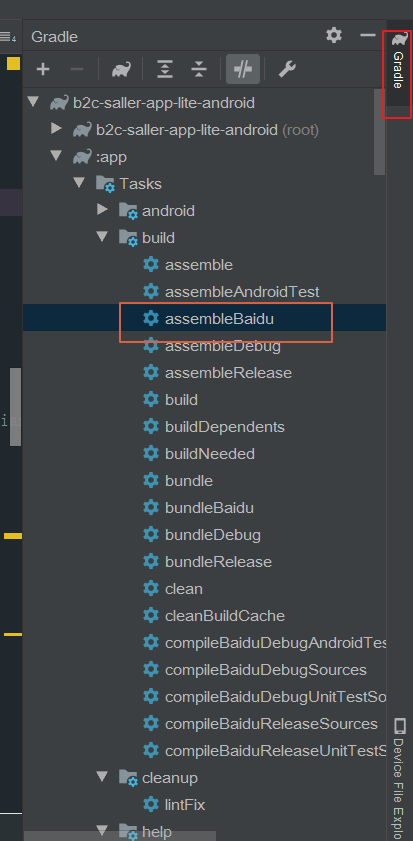Open Gradle build tool settings wrench
The width and height of the screenshot is (413, 841).
pos(287,69)
